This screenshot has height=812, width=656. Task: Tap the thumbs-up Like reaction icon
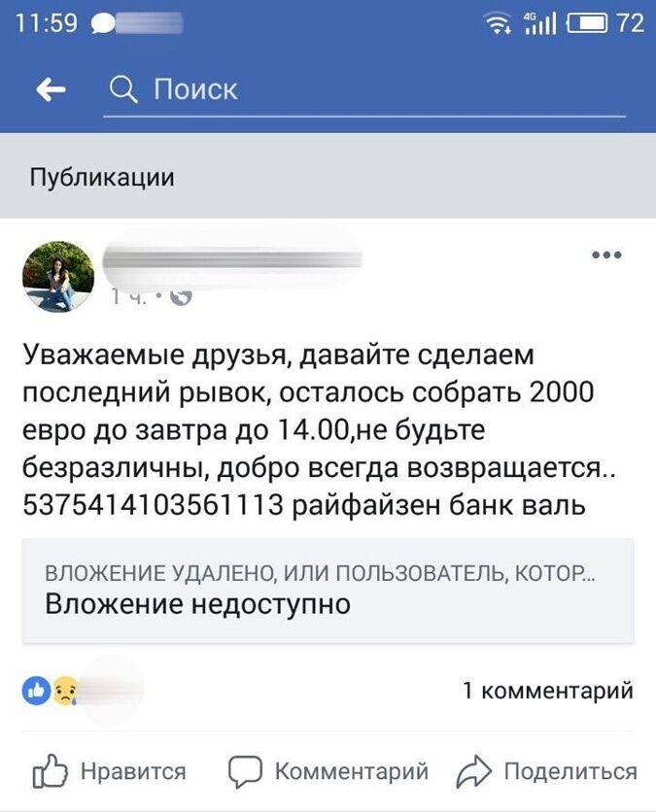(34, 690)
